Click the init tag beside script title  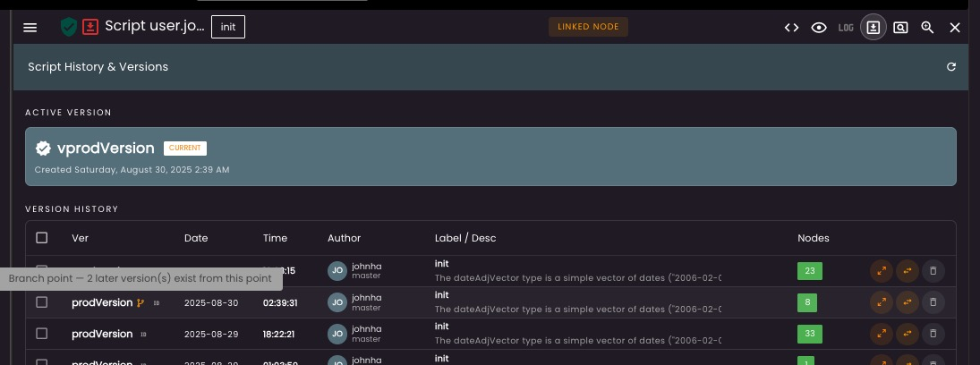point(228,28)
